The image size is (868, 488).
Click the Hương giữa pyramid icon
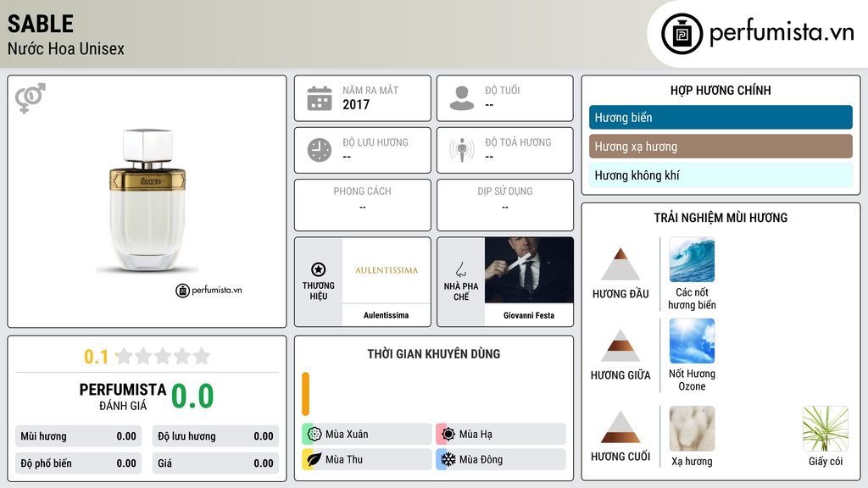pos(620,346)
